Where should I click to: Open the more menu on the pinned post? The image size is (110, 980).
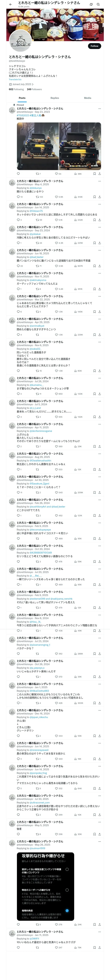tap(99, 109)
